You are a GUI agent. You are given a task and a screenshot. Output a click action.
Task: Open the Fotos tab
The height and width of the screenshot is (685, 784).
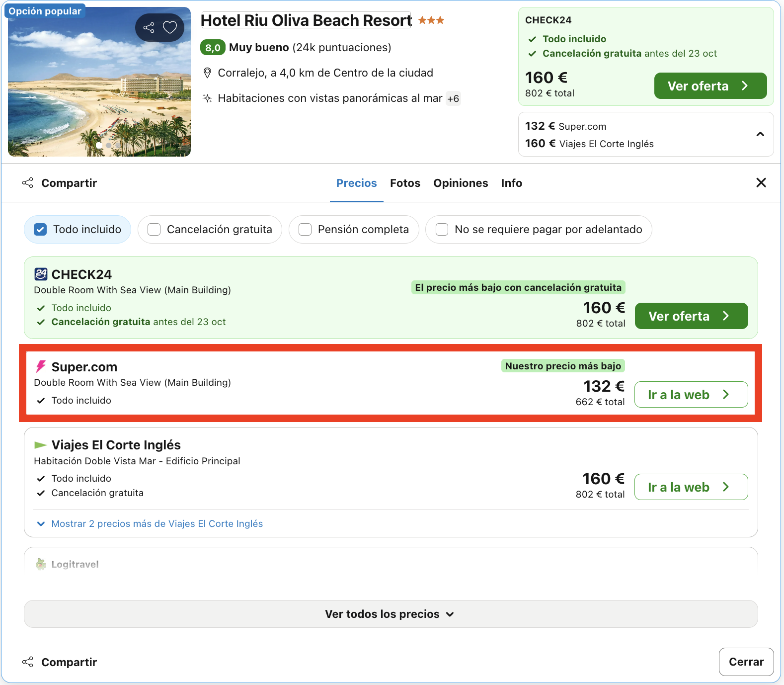click(405, 183)
